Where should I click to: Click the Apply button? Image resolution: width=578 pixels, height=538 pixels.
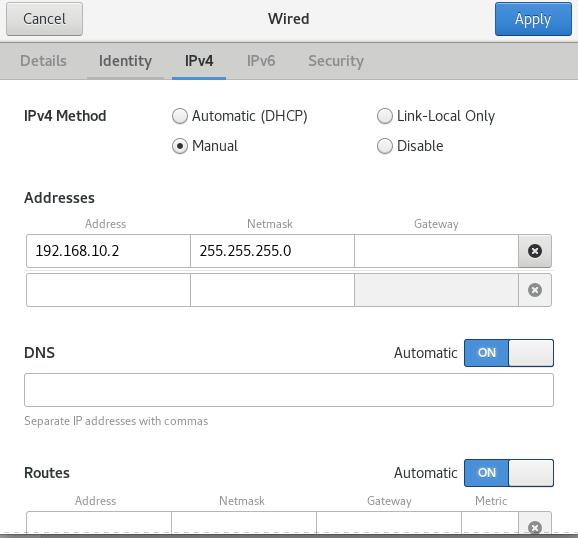[533, 19]
